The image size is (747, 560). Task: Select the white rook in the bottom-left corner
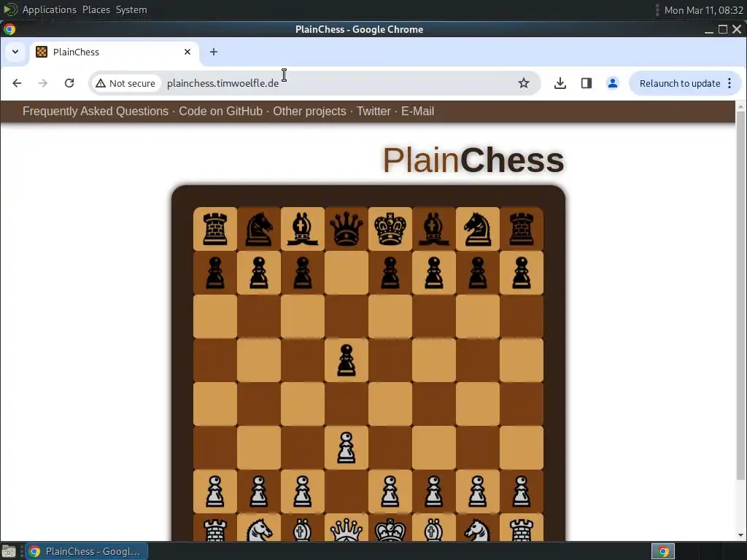(x=215, y=529)
